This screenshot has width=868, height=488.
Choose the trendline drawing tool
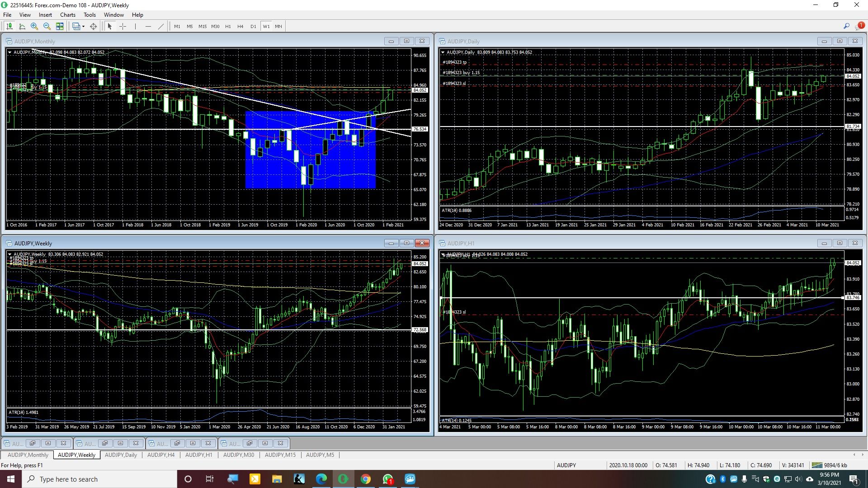161,26
